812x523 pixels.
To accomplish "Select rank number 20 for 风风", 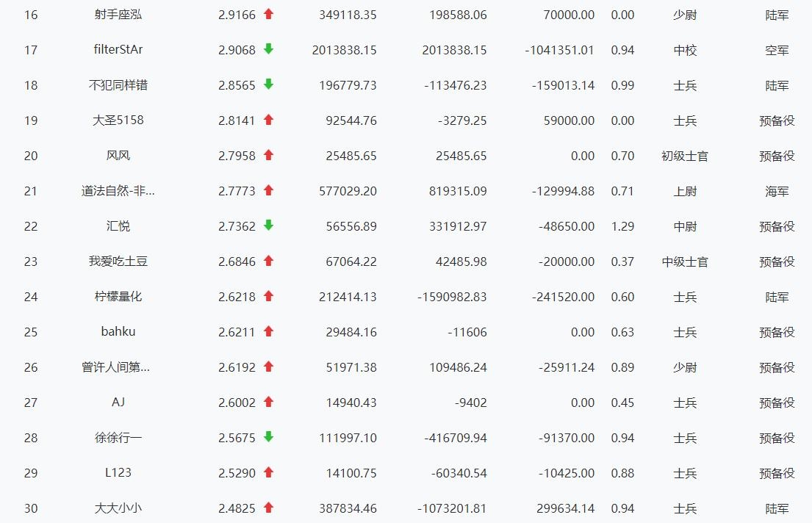I will [x=31, y=156].
